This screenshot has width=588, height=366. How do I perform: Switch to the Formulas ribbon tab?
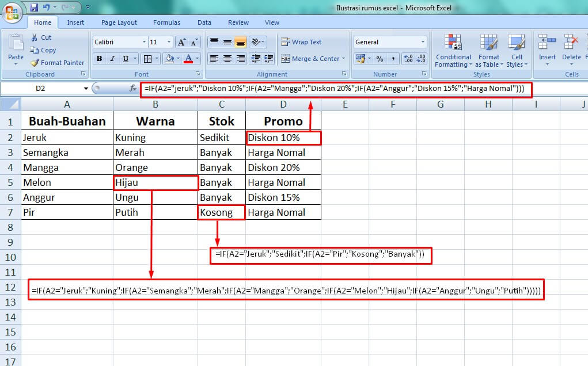point(166,22)
